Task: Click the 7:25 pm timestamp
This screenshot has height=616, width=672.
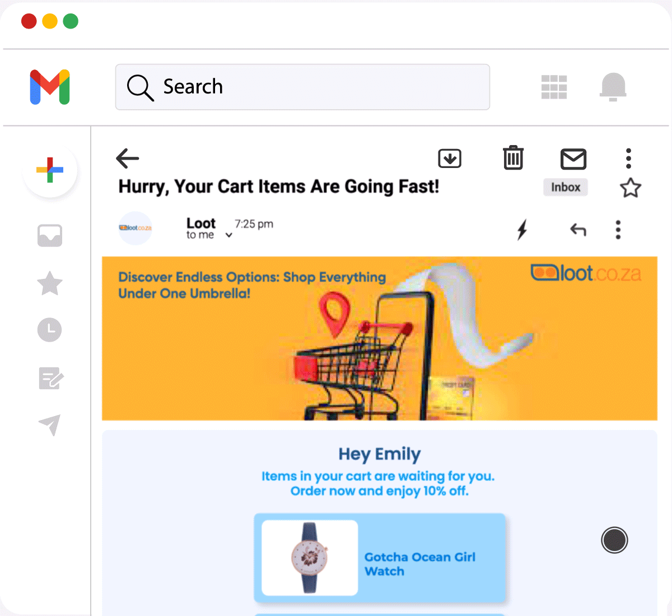Action: pyautogui.click(x=254, y=224)
